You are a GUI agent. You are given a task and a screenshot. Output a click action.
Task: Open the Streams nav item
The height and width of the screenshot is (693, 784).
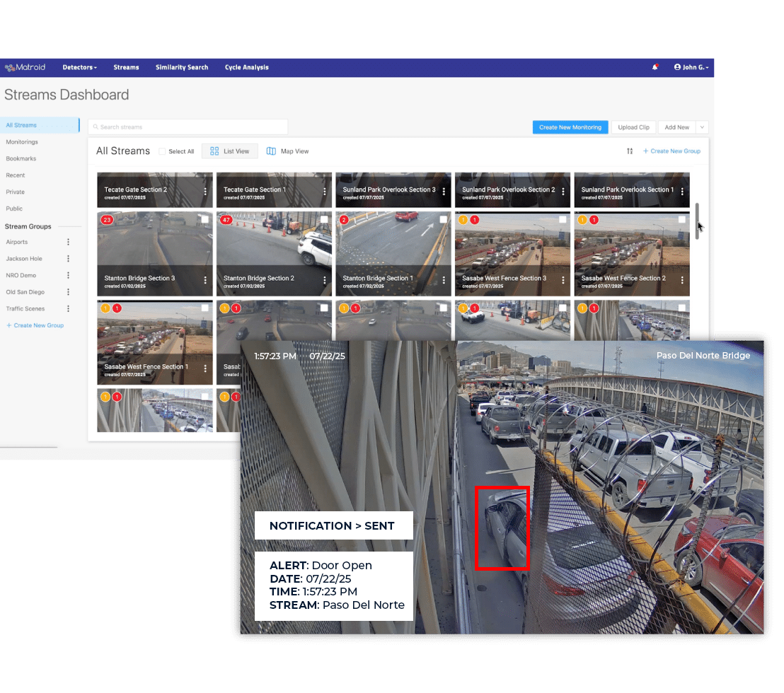(x=126, y=67)
